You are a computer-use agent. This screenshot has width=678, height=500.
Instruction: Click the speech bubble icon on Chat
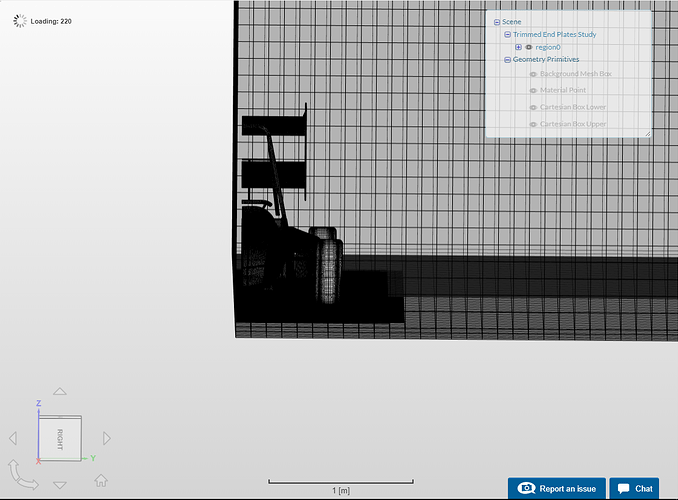click(x=624, y=489)
